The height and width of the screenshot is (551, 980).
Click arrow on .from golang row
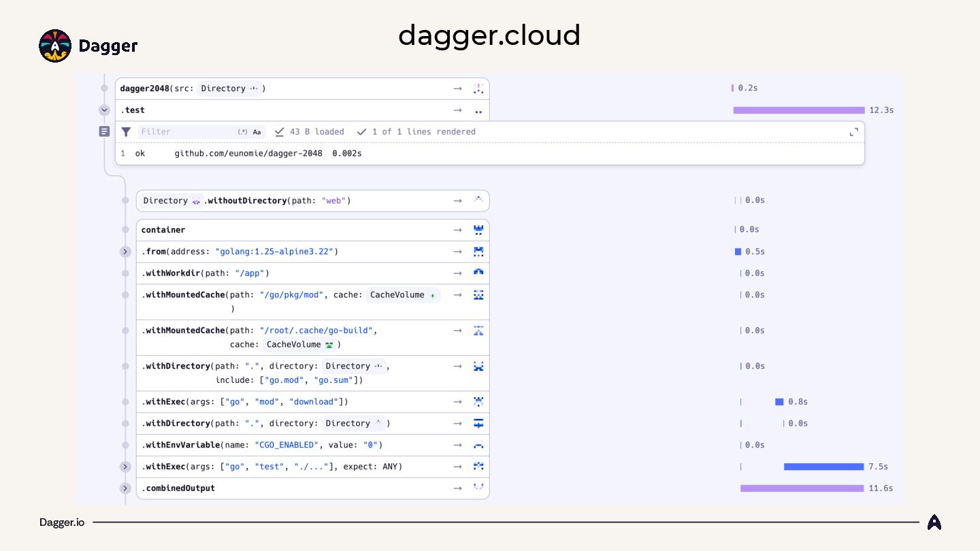tap(457, 252)
